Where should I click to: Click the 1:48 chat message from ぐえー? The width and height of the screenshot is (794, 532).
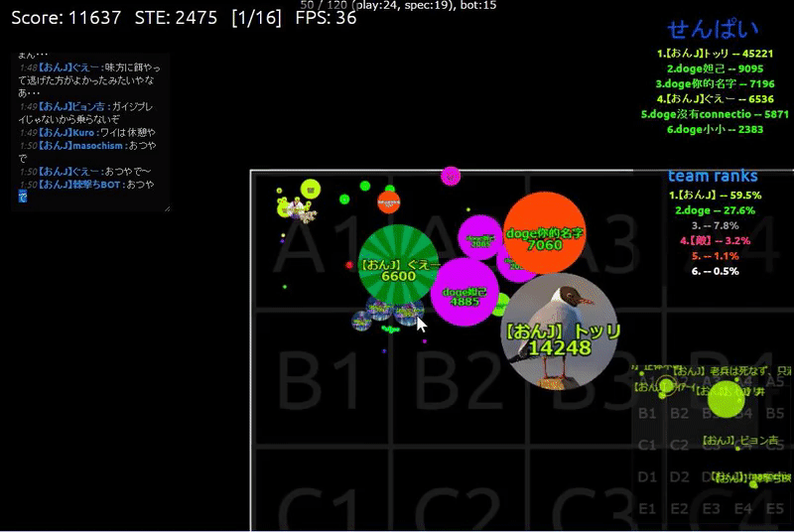point(89,80)
